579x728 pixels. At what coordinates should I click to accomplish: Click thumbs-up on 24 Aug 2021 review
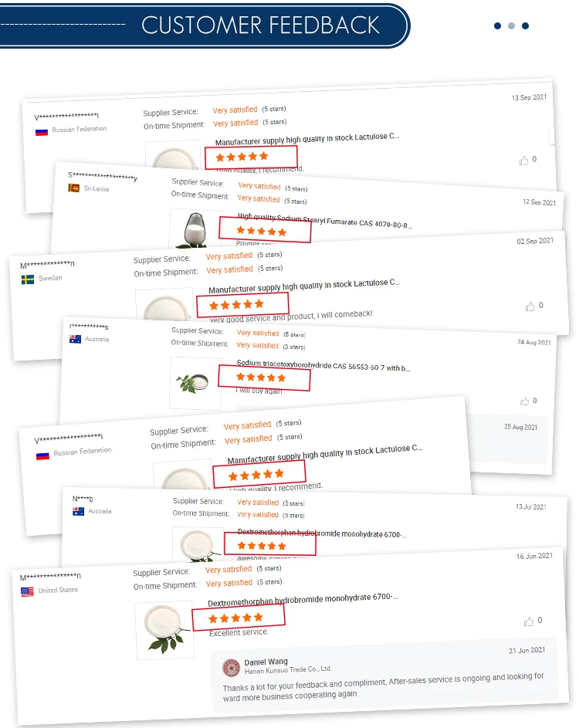(524, 401)
